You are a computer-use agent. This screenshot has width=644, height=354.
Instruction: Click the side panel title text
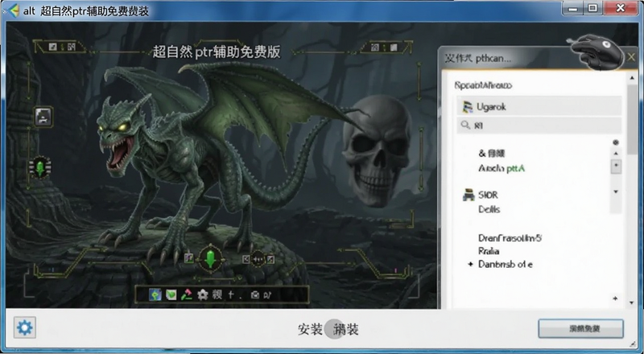pyautogui.click(x=477, y=58)
